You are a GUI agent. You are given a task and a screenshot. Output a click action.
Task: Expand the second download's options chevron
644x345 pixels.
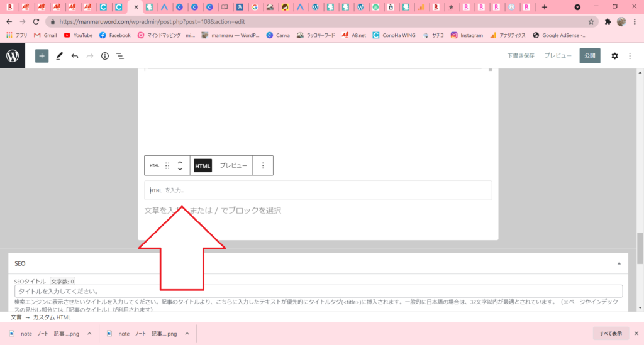tap(187, 334)
